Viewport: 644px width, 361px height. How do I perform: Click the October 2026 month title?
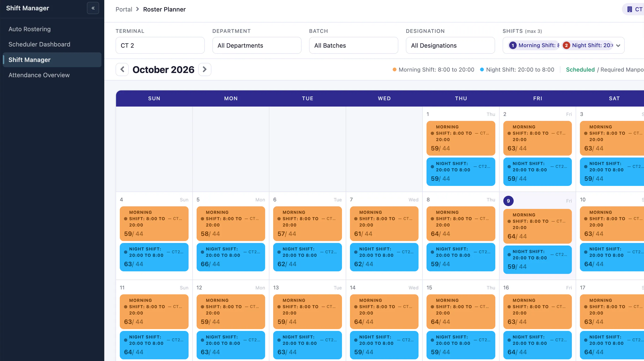163,69
